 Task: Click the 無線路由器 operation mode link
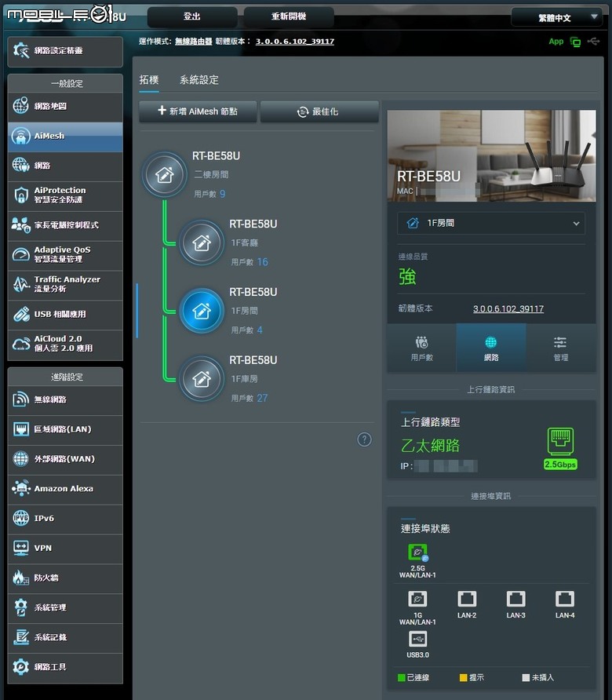click(193, 42)
